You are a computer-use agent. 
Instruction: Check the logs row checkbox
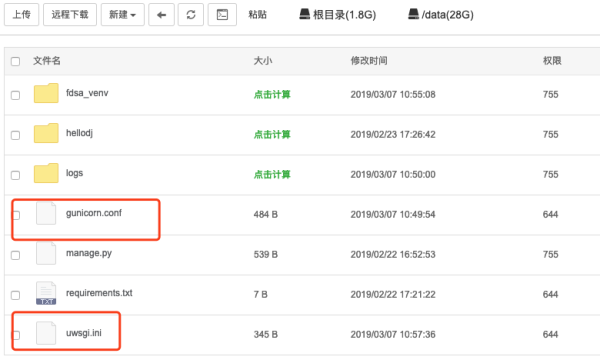point(15,175)
